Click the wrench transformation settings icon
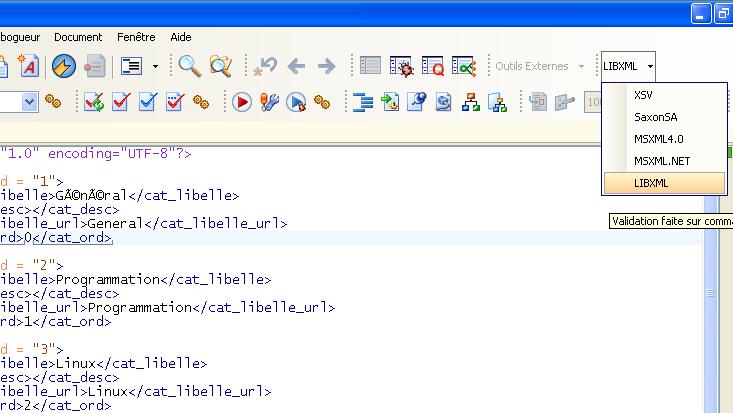733x413 pixels. [269, 102]
